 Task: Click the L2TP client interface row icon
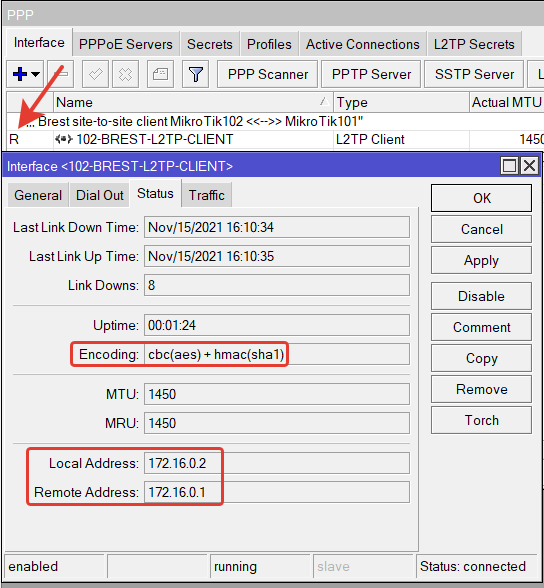(x=63, y=140)
